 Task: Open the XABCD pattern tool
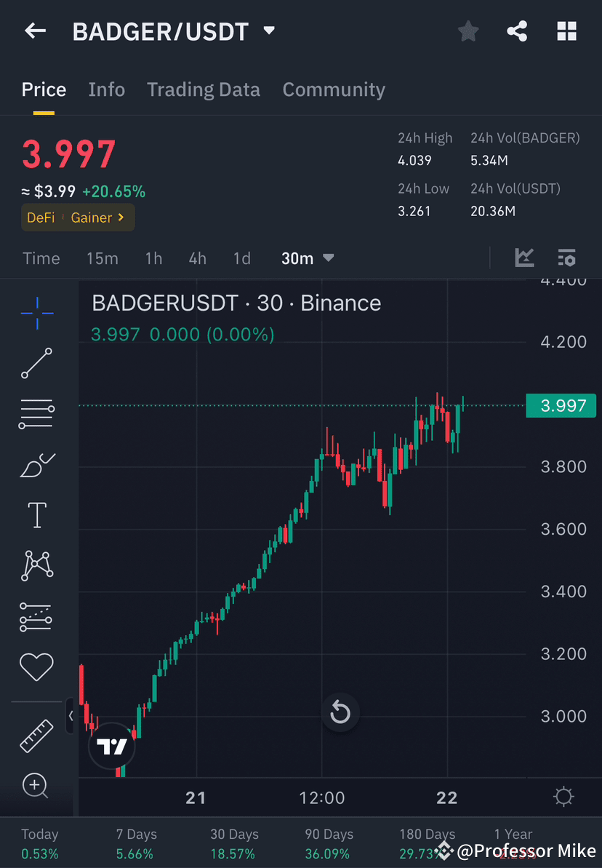(x=36, y=565)
